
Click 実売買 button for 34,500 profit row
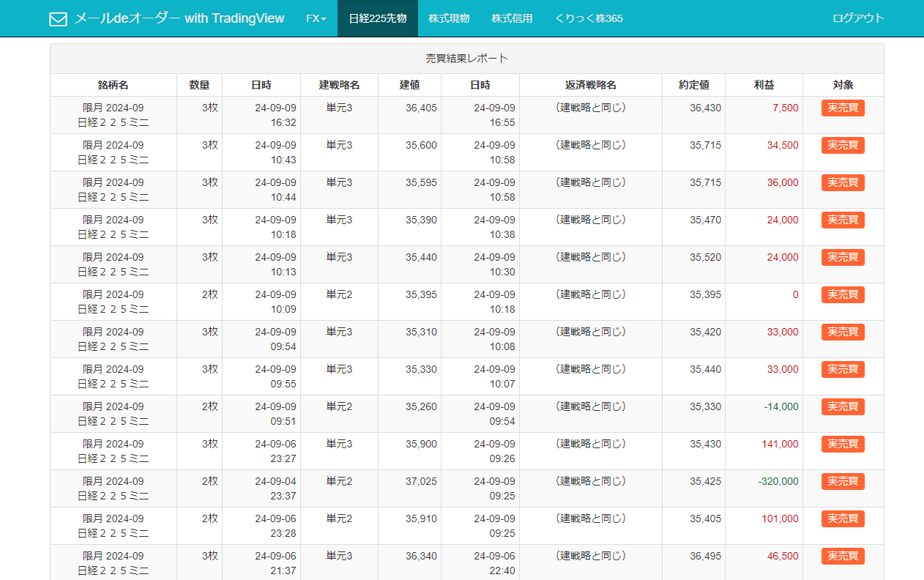pyautogui.click(x=843, y=146)
